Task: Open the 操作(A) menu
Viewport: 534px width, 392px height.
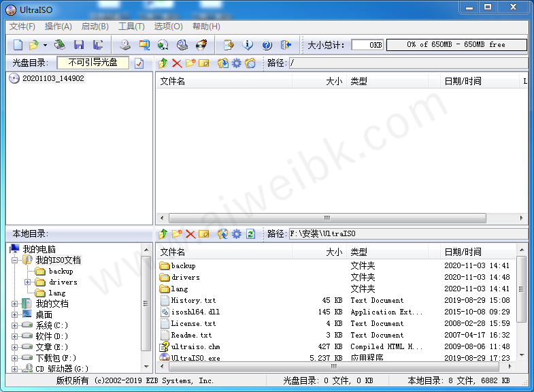Action: [59, 27]
